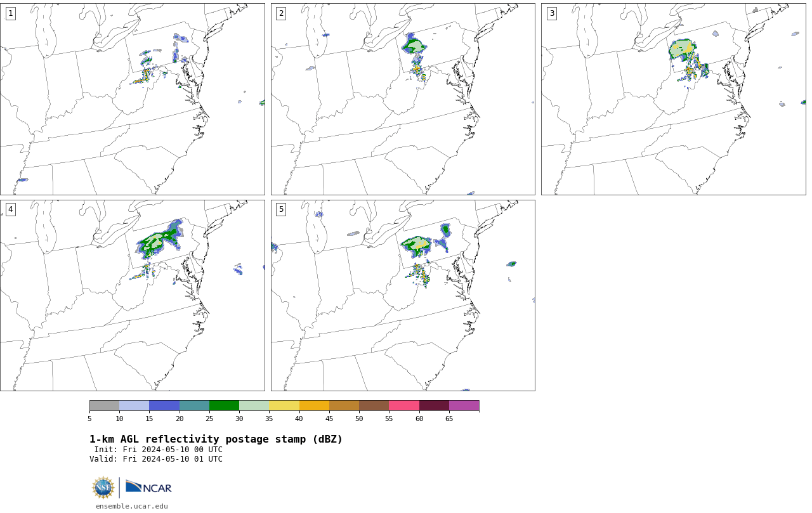Click the blue 15-20 dBZ swatch

164,406
